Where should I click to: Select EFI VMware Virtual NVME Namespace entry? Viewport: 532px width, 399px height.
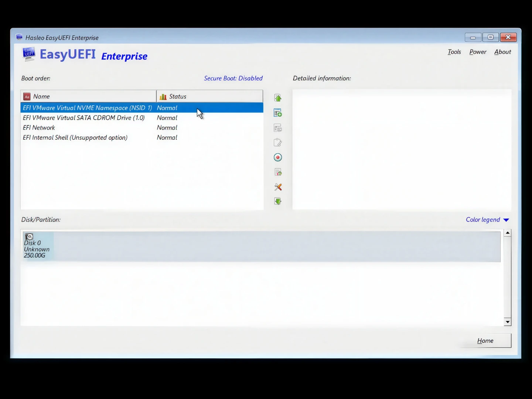coord(142,108)
